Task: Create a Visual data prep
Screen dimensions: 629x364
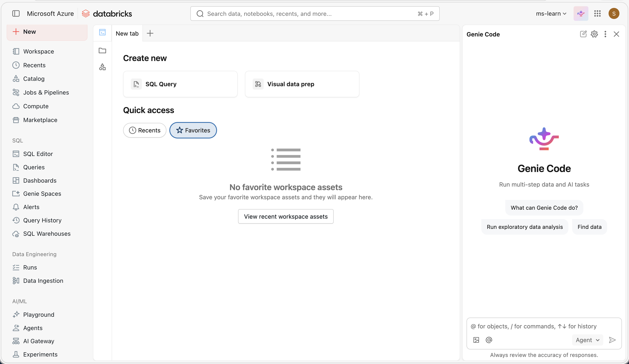Action: 302,84
